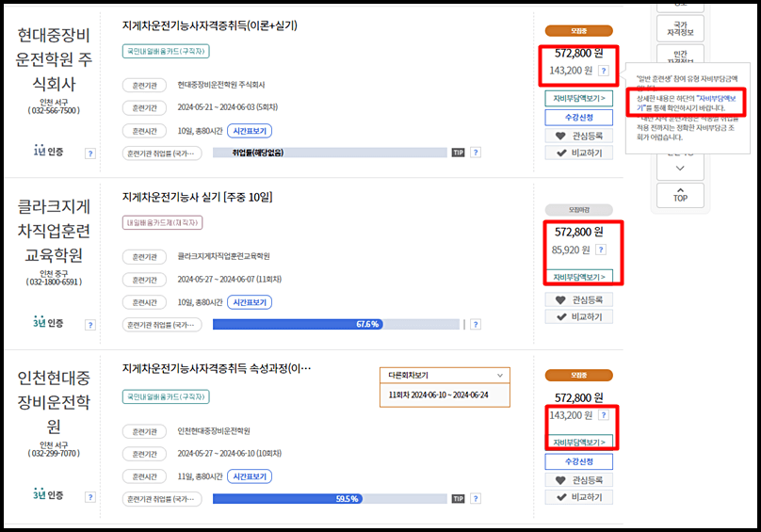This screenshot has width=761, height=532.
Task: Click help icon after 67.6% employment bar
Action: (476, 324)
